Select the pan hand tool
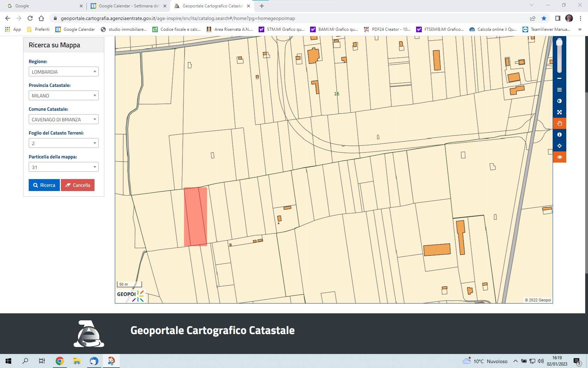588x368 pixels. (x=559, y=123)
